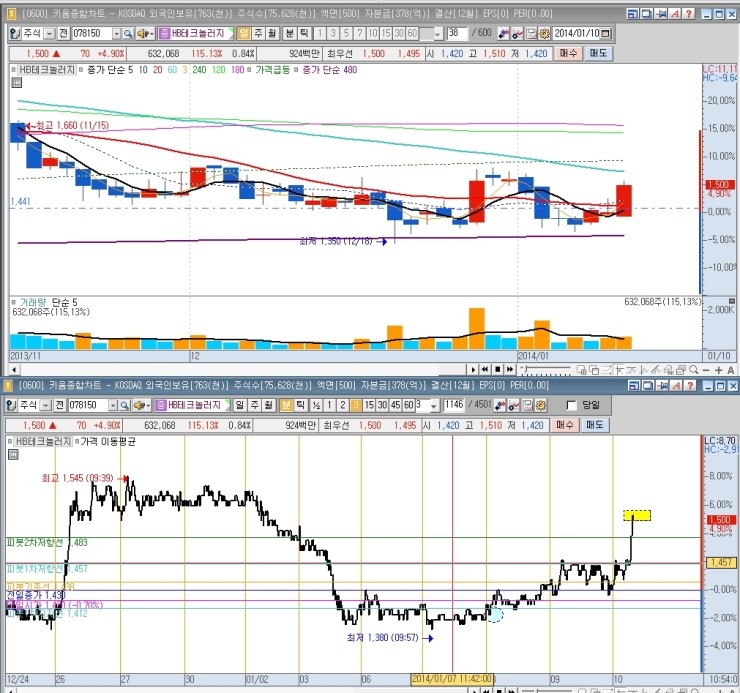The image size is (740, 693).
Task: Toggle the 당일 checkbox in lower chart
Action: click(571, 405)
